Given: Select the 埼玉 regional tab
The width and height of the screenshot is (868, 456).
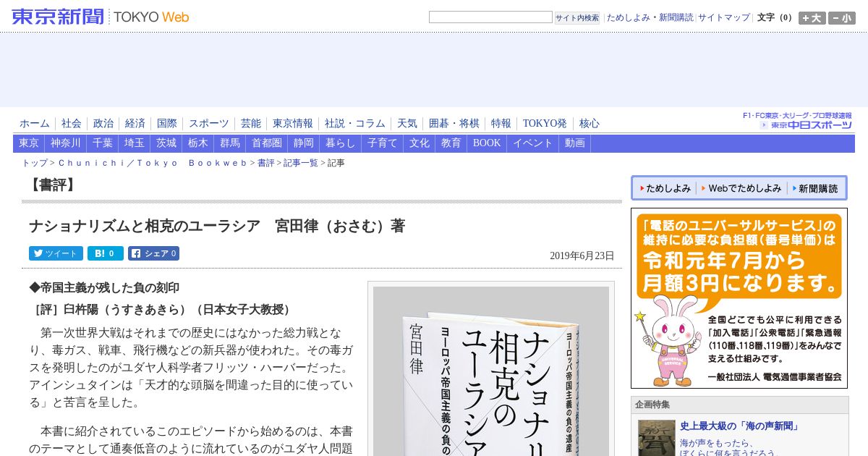Looking at the screenshot, I should click(135, 143).
